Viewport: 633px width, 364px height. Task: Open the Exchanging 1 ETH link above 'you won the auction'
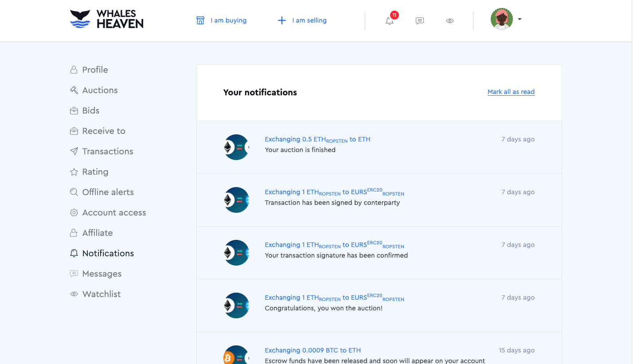pos(334,297)
